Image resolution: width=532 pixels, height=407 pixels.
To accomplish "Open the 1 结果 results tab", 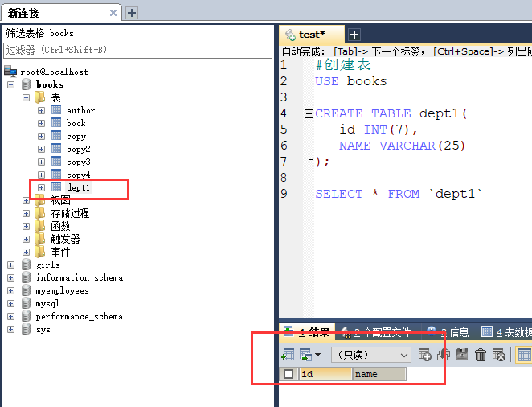I will click(308, 331).
